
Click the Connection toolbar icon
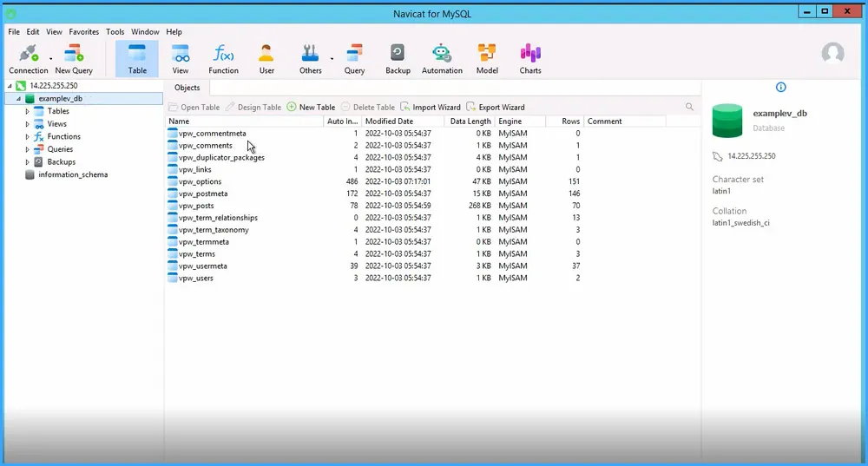tap(29, 54)
